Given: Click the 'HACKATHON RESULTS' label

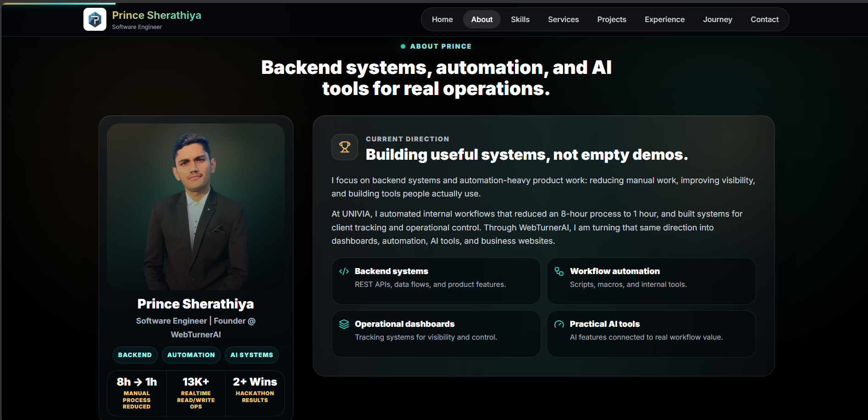Looking at the screenshot, I should pos(255,397).
